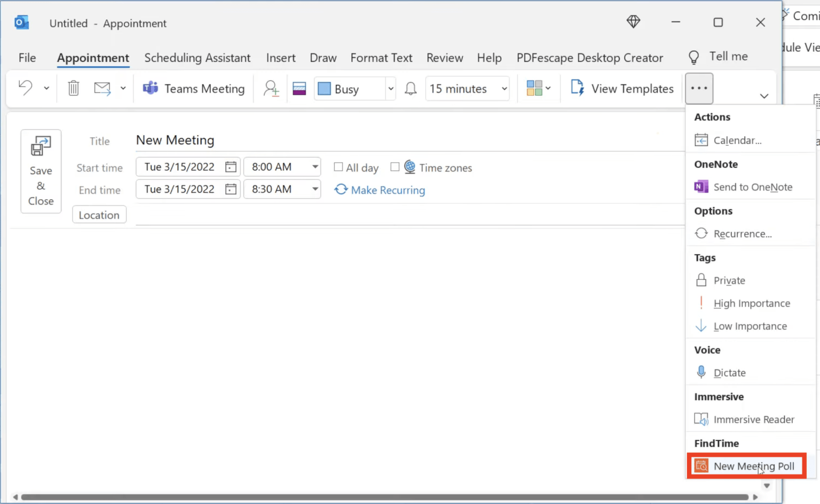This screenshot has width=820, height=504.
Task: Open Start time calendar date picker
Action: point(231,167)
